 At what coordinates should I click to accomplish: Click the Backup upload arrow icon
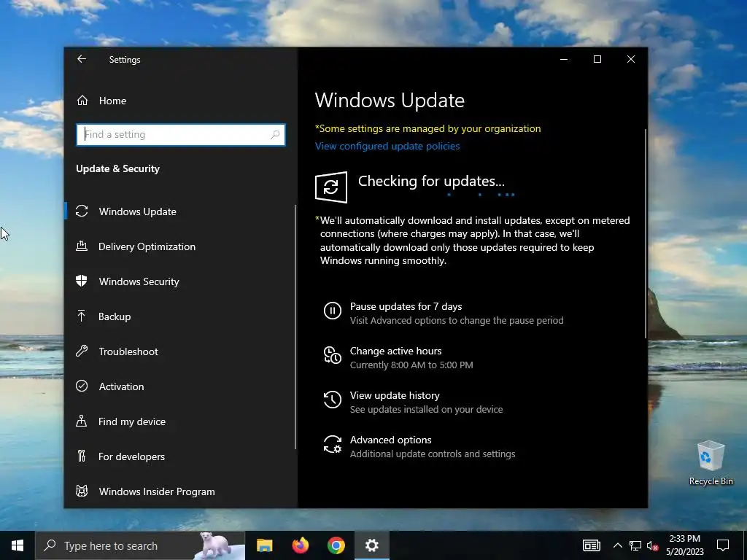[82, 316]
